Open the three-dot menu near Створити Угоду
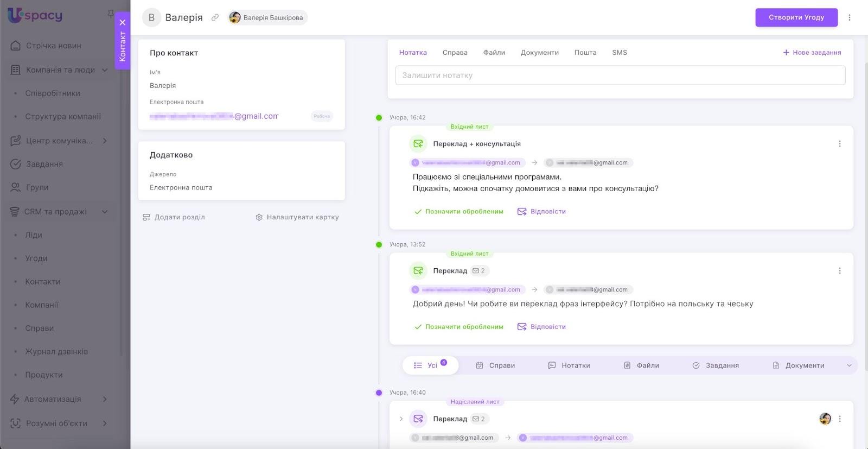 pos(850,17)
